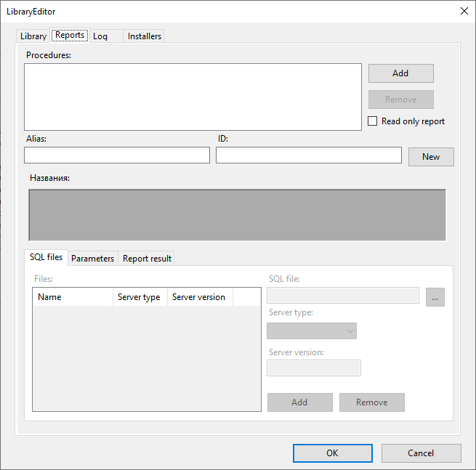
Task: Sort files by Name column header
Action: pos(72,297)
